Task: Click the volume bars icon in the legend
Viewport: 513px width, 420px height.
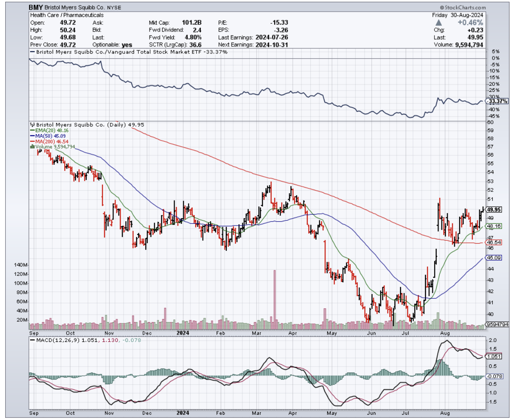Action: tap(31, 147)
